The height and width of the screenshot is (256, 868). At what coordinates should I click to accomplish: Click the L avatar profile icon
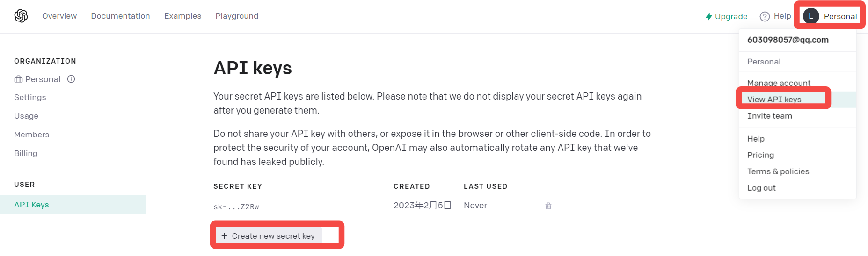pos(811,16)
